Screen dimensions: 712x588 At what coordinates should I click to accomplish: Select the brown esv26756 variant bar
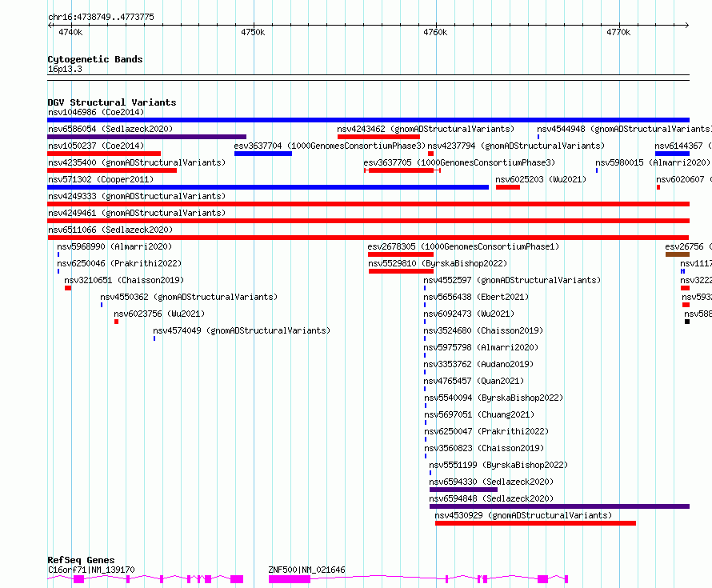[x=678, y=254]
